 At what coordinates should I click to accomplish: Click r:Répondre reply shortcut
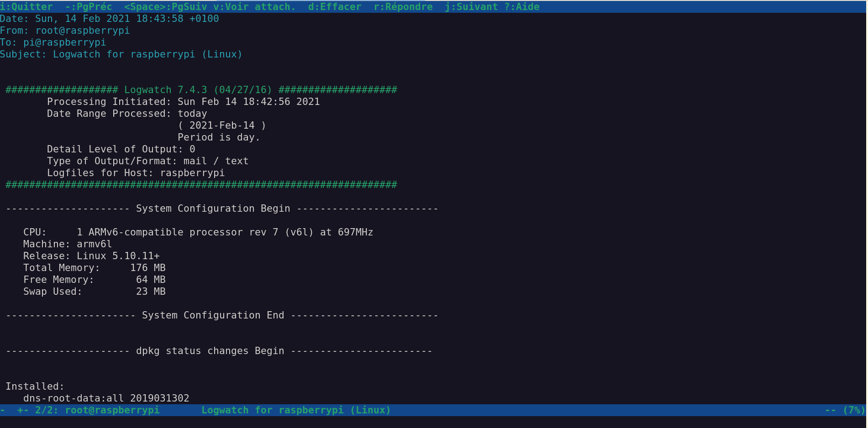[403, 7]
